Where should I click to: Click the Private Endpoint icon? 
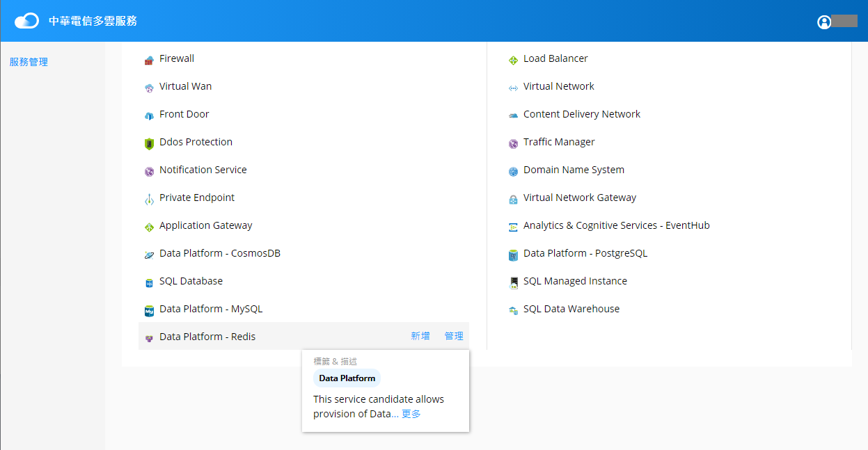[149, 200]
